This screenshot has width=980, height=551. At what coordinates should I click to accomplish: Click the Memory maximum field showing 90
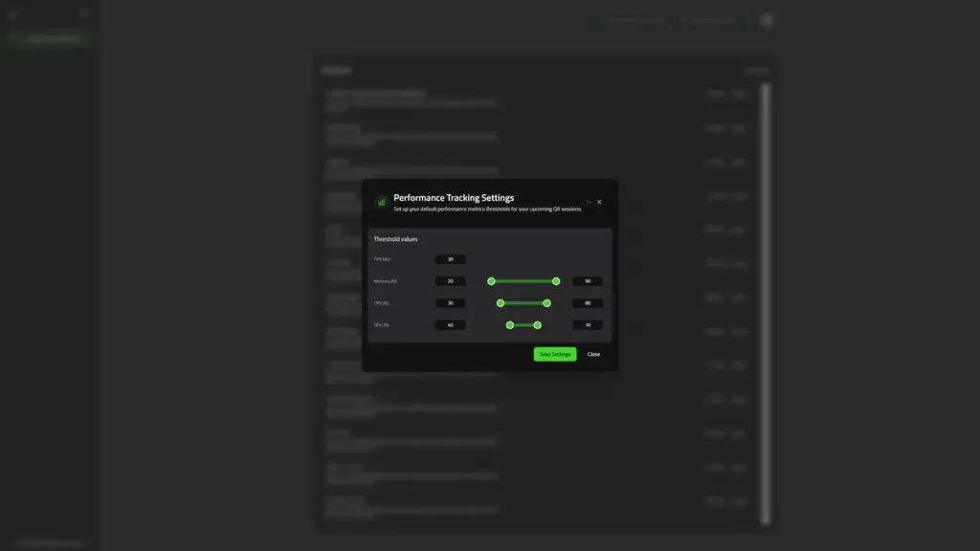point(587,280)
